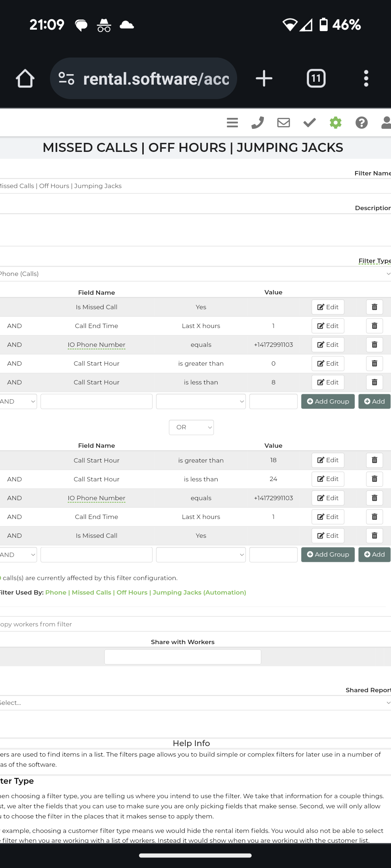The width and height of the screenshot is (391, 868).
Task: Open second group's operator dropdown
Action: click(x=201, y=554)
